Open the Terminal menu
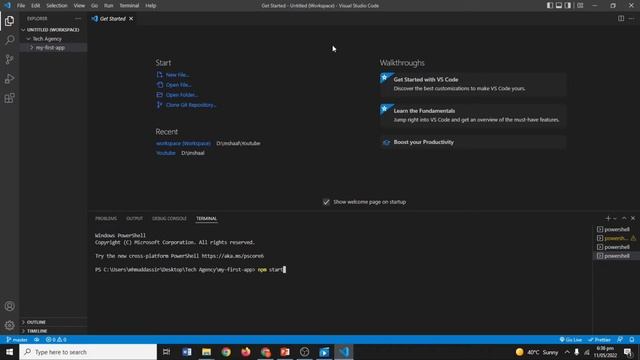 (129, 6)
